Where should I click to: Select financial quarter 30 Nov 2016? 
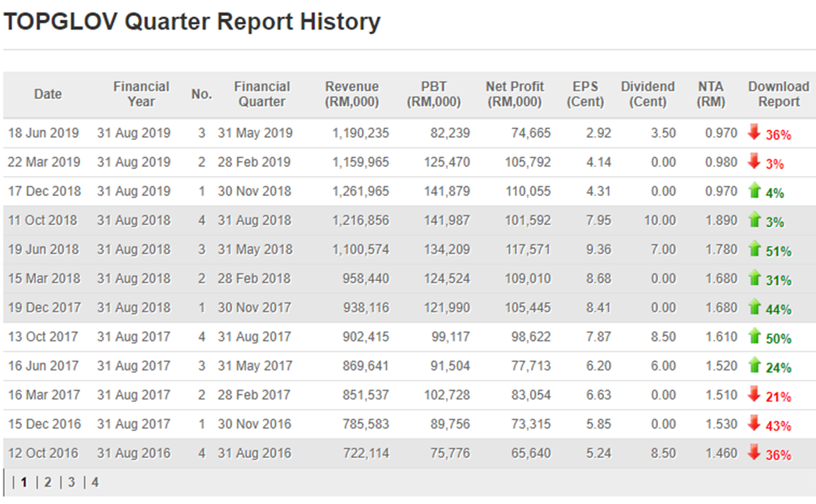(x=255, y=425)
